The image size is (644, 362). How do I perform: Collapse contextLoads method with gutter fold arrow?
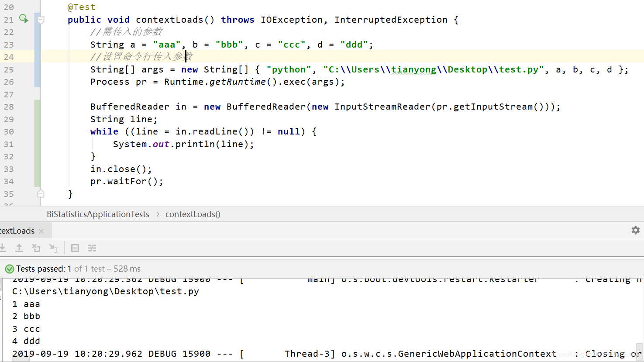40,19
